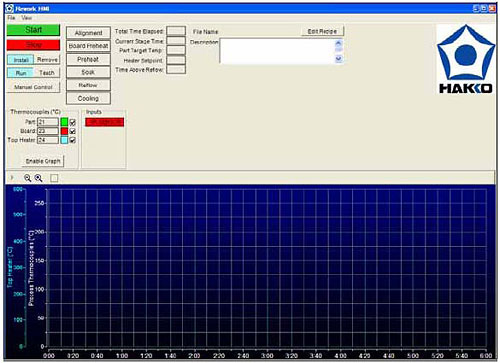
Task: Click the cyan Top Heater color swatch
Action: (64, 140)
